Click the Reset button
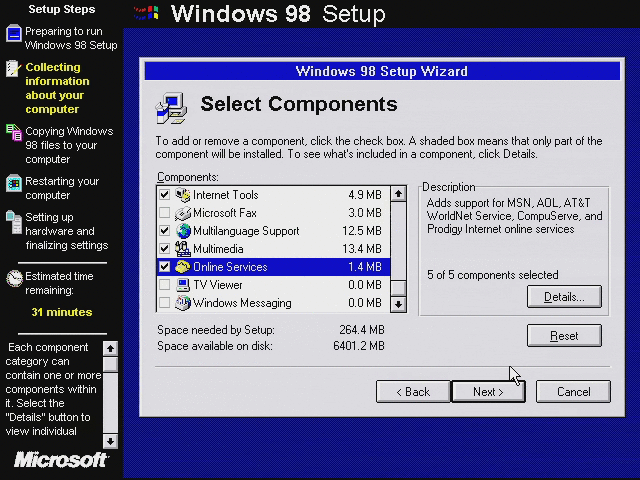This screenshot has width=640, height=480. (x=564, y=336)
